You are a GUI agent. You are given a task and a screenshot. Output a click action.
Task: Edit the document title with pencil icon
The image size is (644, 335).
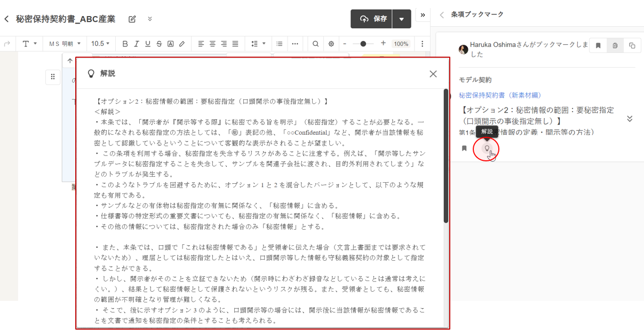coord(132,19)
